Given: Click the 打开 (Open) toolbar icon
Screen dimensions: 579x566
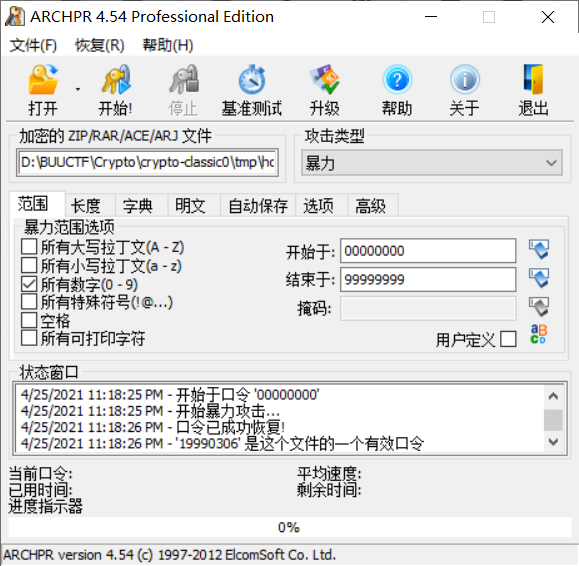Looking at the screenshot, I should pos(43,79).
